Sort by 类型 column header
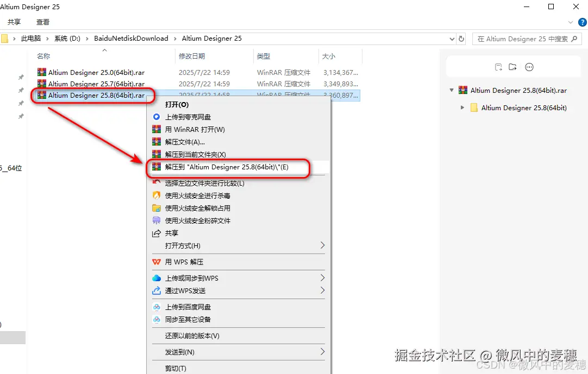The image size is (588, 374). click(x=263, y=56)
